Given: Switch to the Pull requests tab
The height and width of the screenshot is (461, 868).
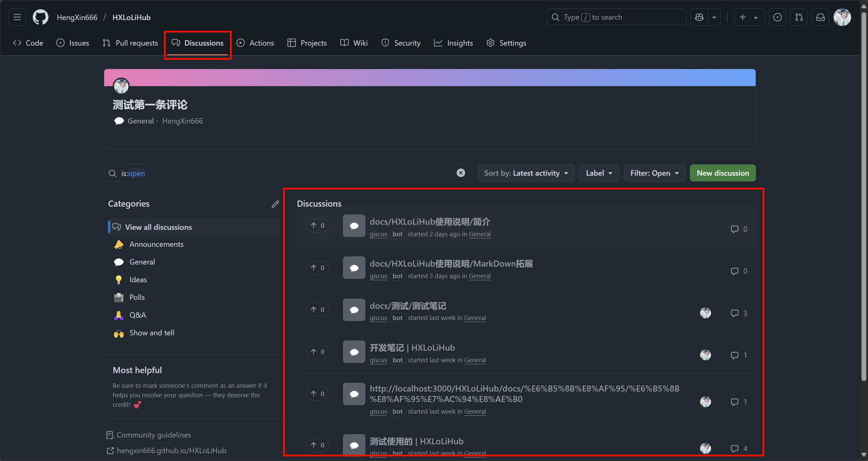Looking at the screenshot, I should coord(130,43).
